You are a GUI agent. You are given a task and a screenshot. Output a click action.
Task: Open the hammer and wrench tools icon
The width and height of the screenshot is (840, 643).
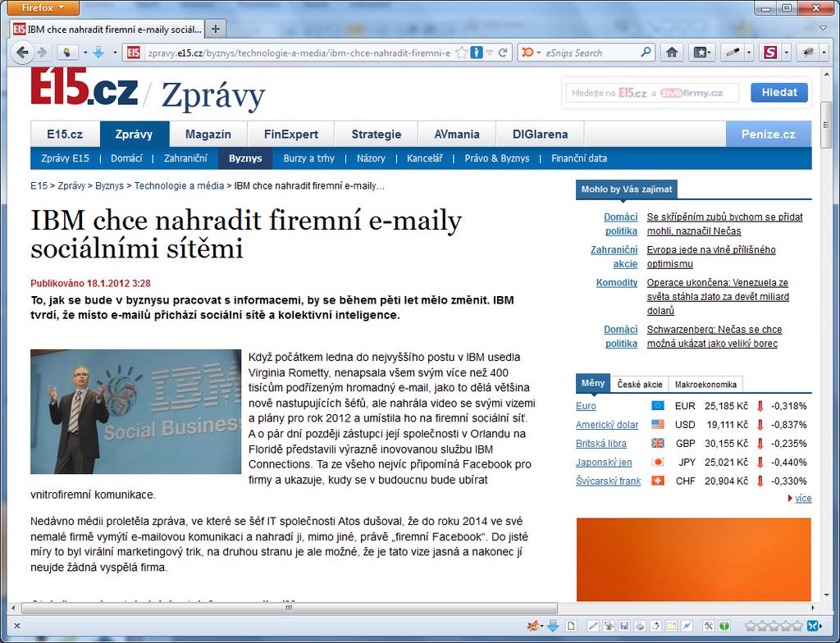pyautogui.click(x=708, y=625)
